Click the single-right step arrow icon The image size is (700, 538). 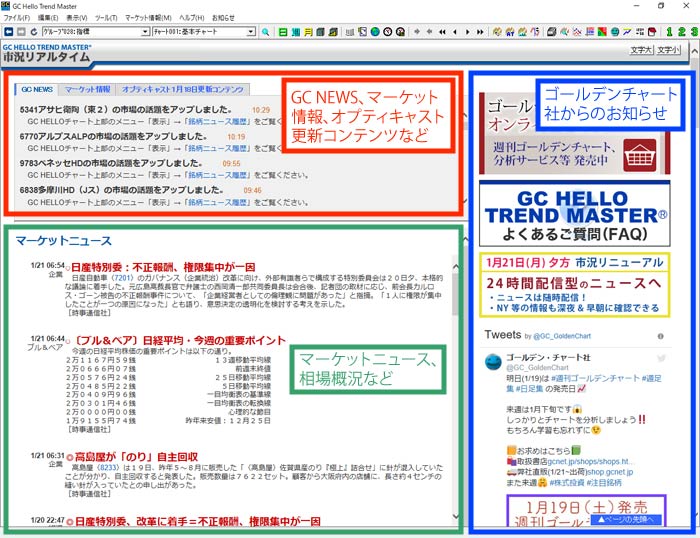pyautogui.click(x=467, y=32)
